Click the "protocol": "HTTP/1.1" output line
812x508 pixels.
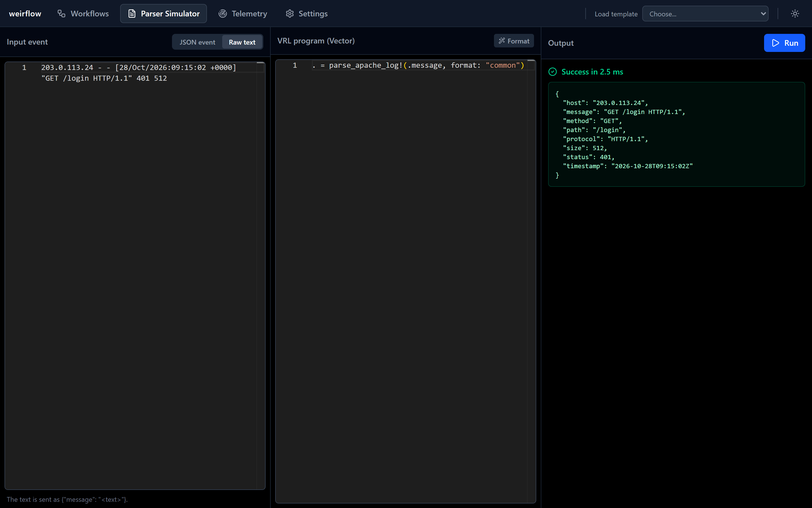point(605,139)
